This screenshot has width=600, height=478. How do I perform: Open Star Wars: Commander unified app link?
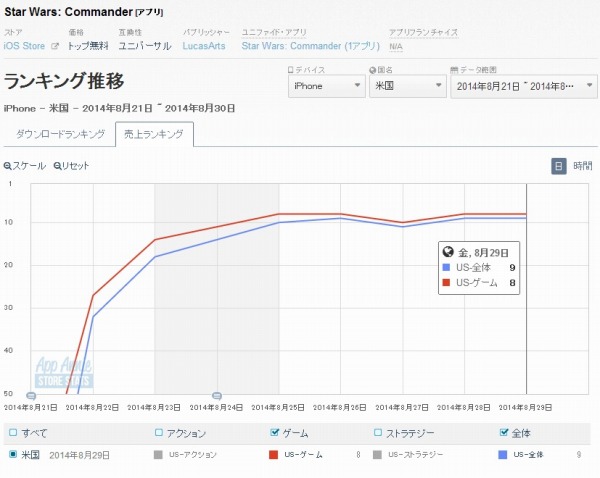310,46
